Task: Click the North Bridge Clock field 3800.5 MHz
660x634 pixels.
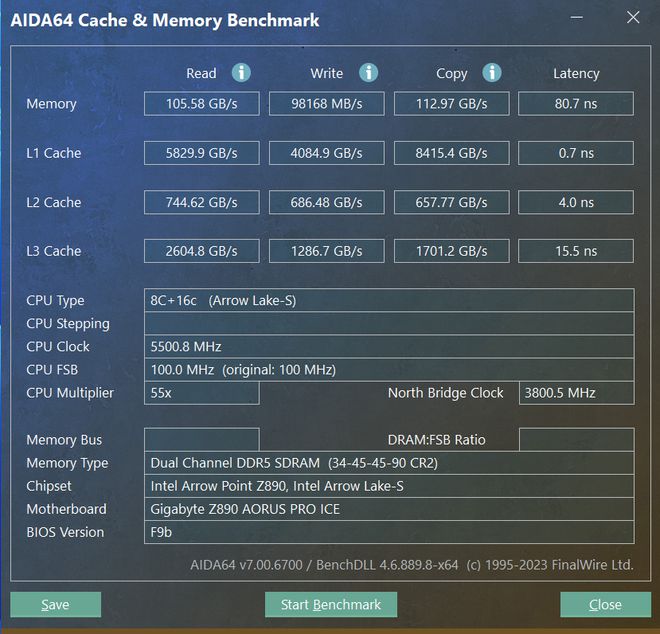Action: (577, 393)
